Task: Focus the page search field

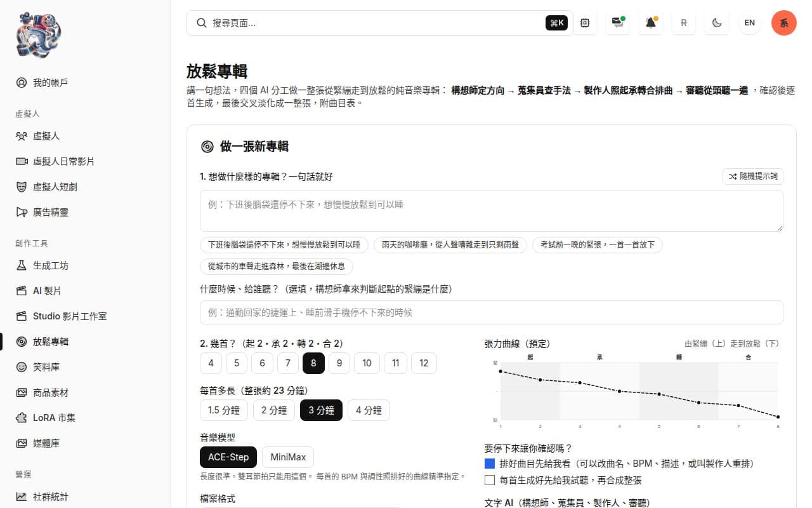Action: click(x=379, y=23)
